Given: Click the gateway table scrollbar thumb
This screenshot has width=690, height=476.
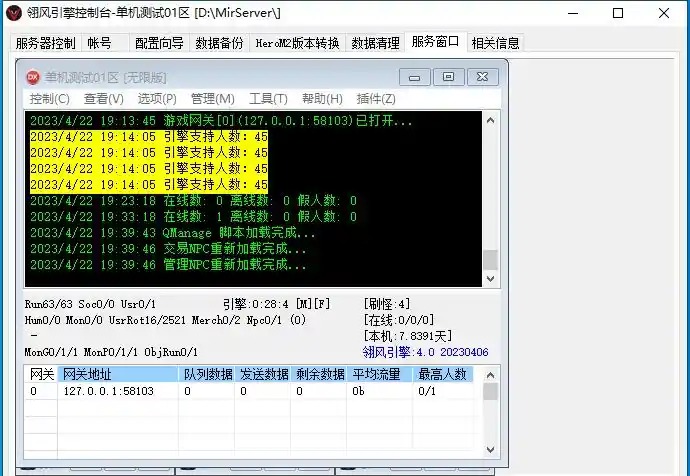Looking at the screenshot, I should pyautogui.click(x=491, y=392).
